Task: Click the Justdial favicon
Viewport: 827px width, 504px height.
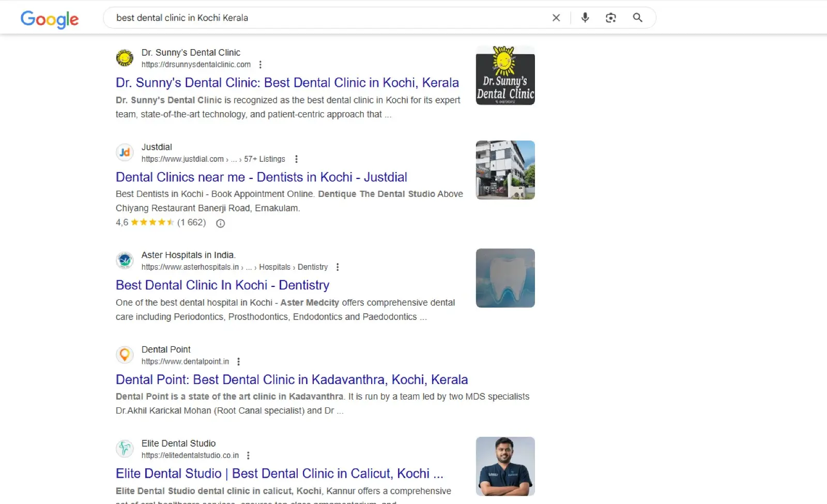Action: click(125, 152)
